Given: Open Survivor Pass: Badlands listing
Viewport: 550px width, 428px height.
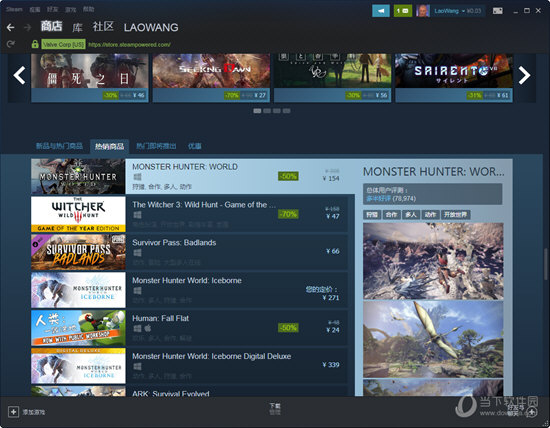Looking at the screenshot, I should pyautogui.click(x=189, y=252).
